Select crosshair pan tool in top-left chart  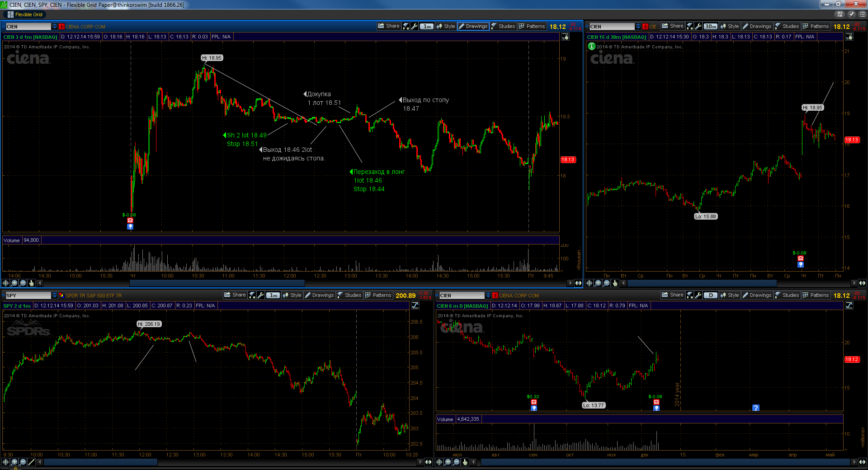[x=6, y=283]
